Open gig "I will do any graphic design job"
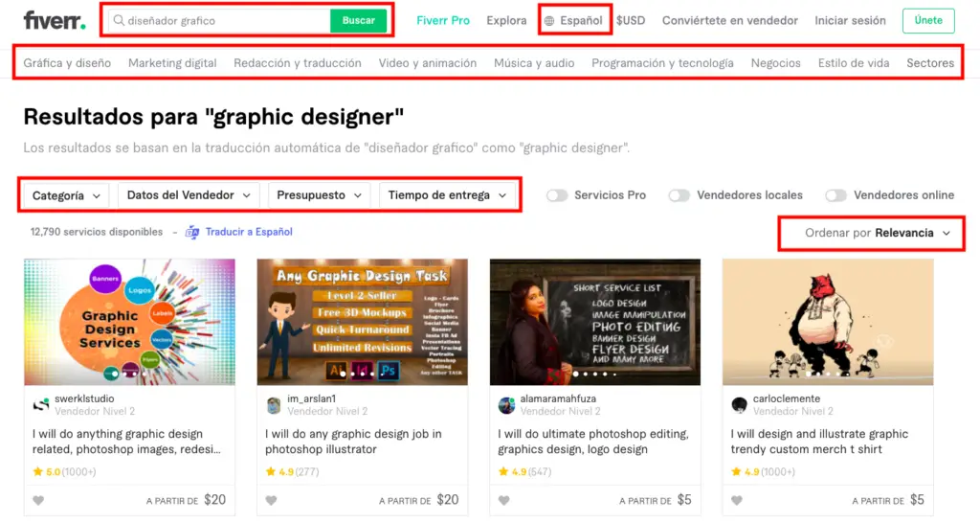Image resolution: width=980 pixels, height=523 pixels. (x=353, y=442)
